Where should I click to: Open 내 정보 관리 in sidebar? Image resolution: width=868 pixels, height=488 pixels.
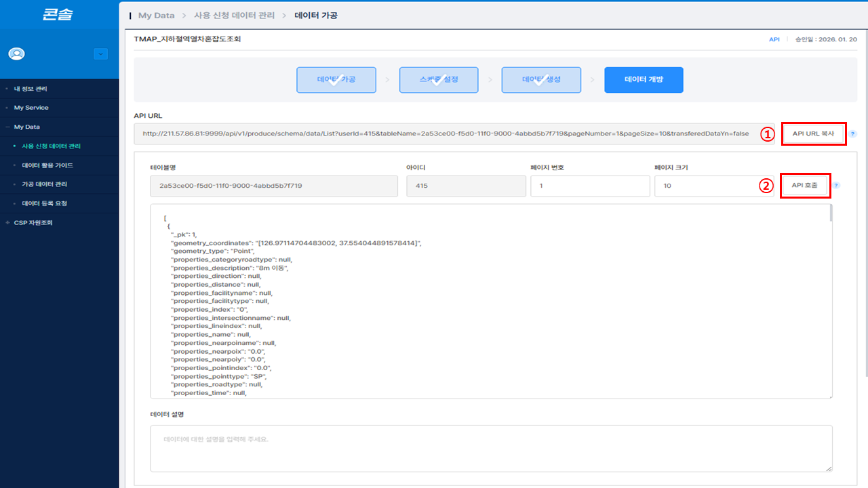pos(31,89)
